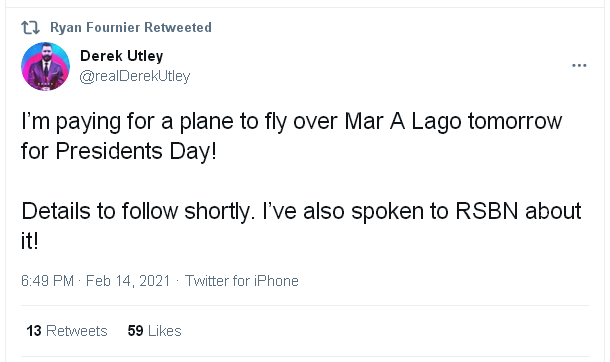This screenshot has width=610, height=362.
Task: Click the word 'RSBN' in the tweet
Action: [487, 211]
